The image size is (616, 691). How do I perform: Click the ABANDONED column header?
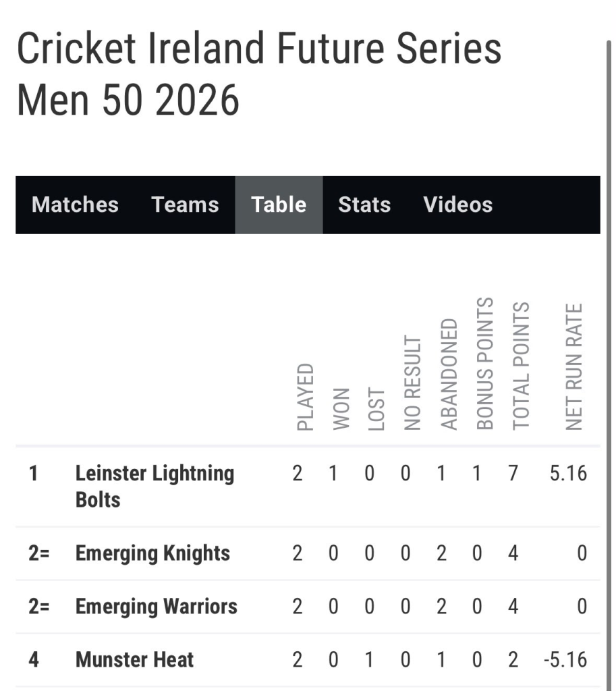(x=449, y=374)
